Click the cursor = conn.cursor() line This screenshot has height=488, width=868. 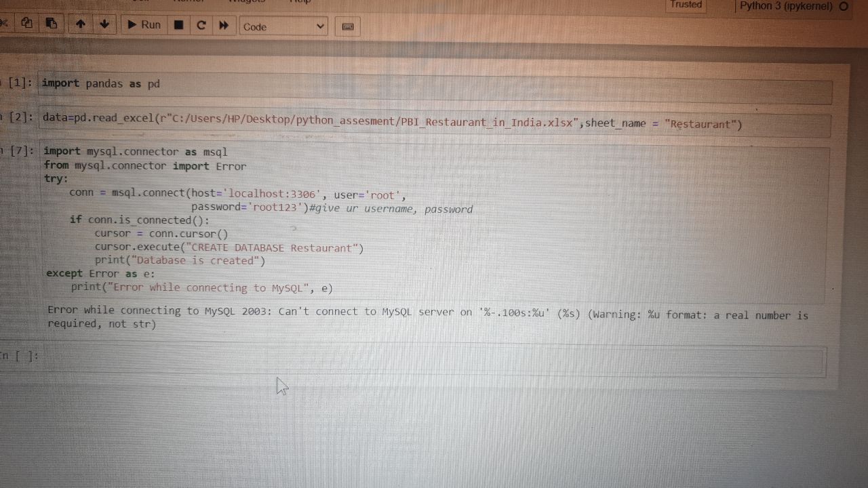coord(161,234)
